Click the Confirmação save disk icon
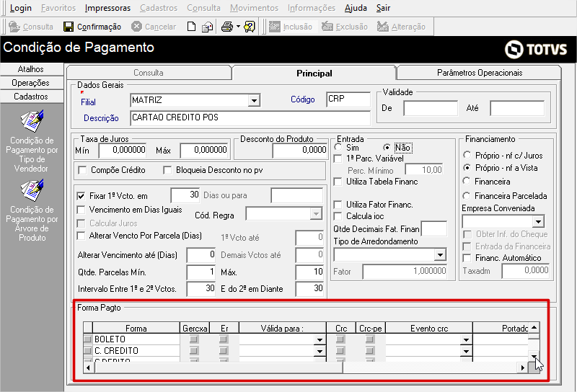577x392 pixels. coord(69,27)
